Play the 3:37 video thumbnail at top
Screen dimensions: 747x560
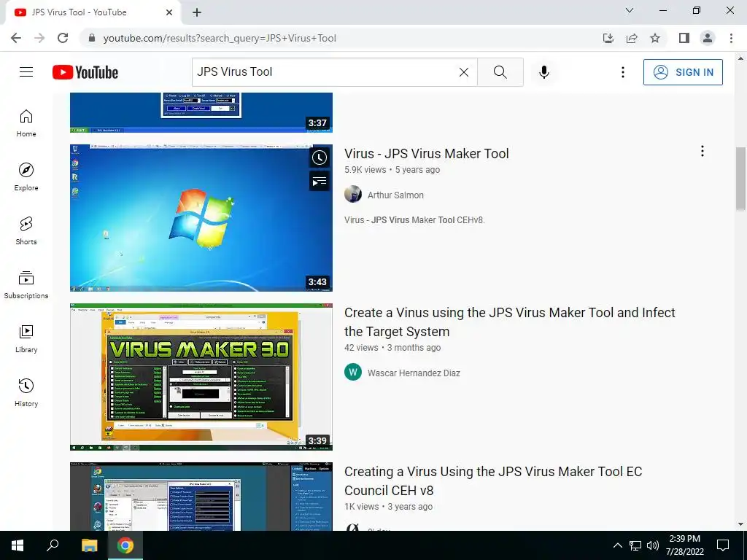tap(201, 113)
